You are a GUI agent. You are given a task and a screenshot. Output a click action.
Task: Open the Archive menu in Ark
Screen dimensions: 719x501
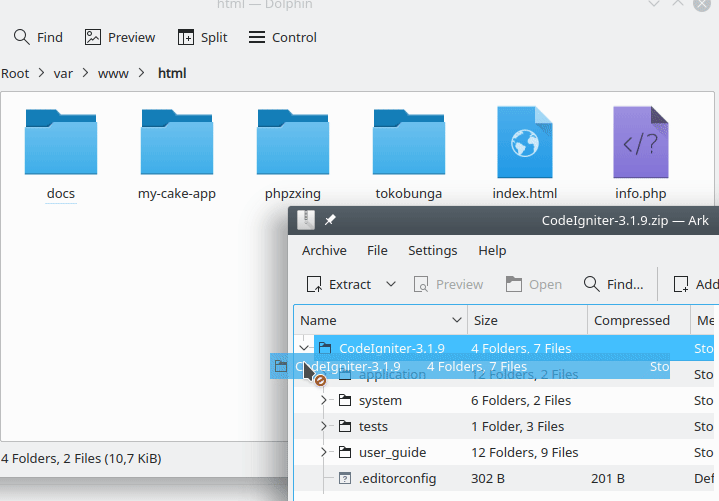pyautogui.click(x=324, y=250)
